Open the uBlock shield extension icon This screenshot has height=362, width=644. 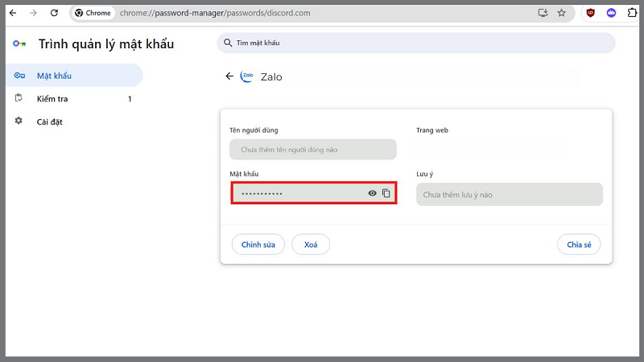[x=591, y=13]
